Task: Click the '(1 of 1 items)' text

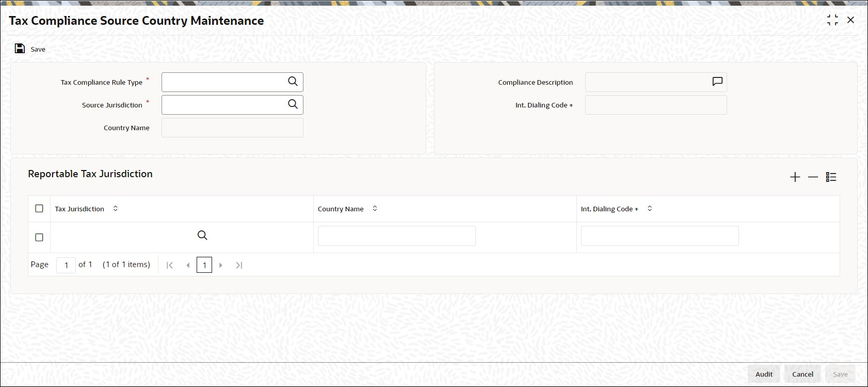Action: pos(126,265)
